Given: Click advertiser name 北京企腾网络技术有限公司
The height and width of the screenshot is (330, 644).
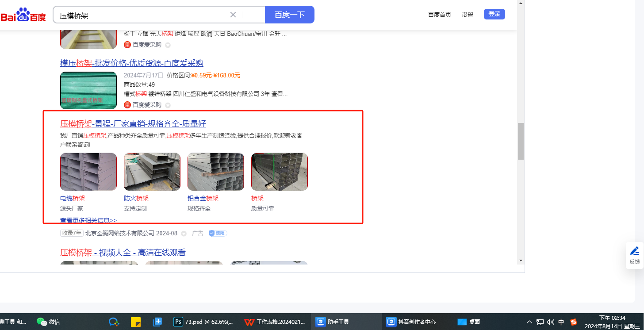Looking at the screenshot, I should point(120,233).
